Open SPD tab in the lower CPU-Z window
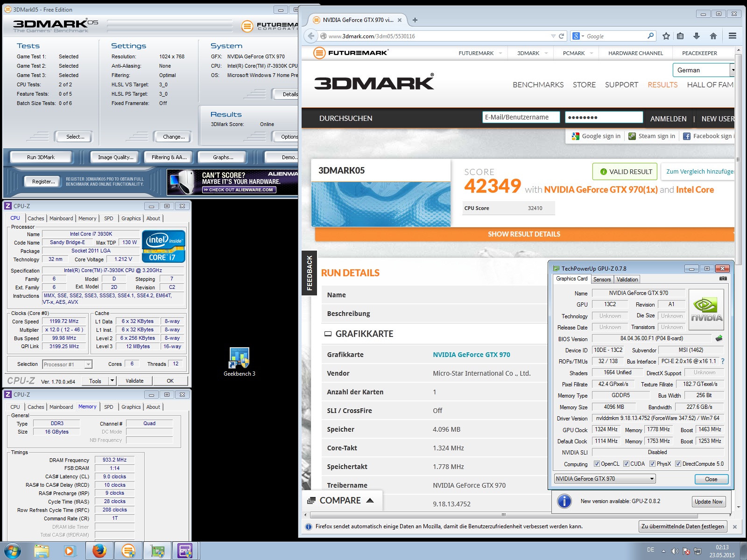Screen dimensions: 747x560 click(x=108, y=407)
